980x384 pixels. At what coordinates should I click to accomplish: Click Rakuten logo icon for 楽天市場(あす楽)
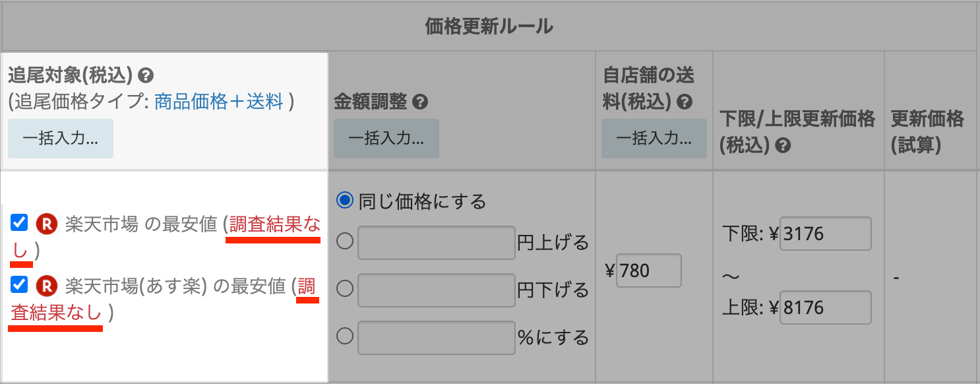pos(47,286)
